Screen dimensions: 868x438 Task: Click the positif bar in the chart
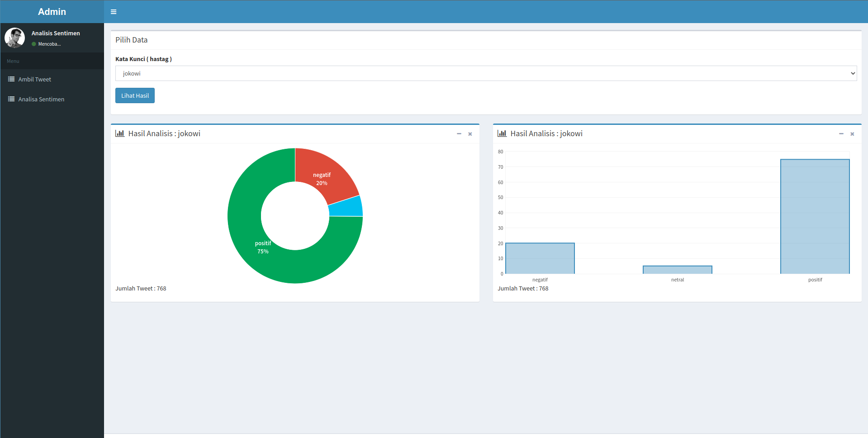tap(815, 216)
